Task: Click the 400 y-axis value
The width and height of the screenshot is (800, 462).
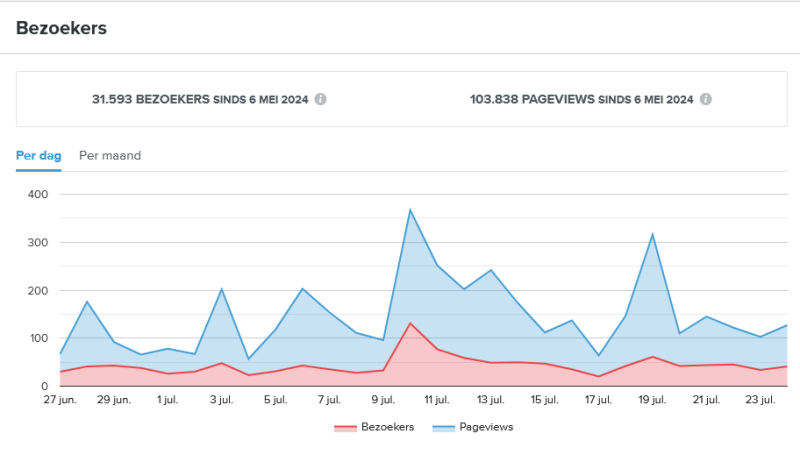Action: [38, 194]
